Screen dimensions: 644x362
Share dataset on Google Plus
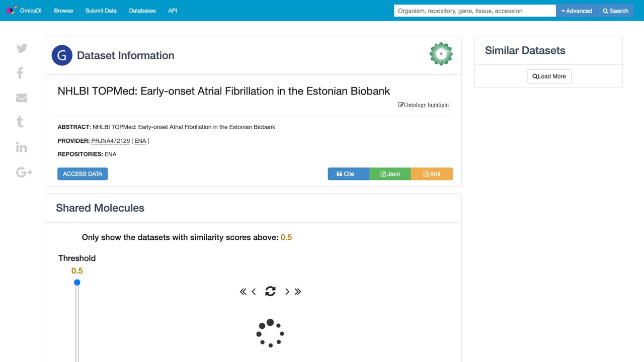(24, 172)
